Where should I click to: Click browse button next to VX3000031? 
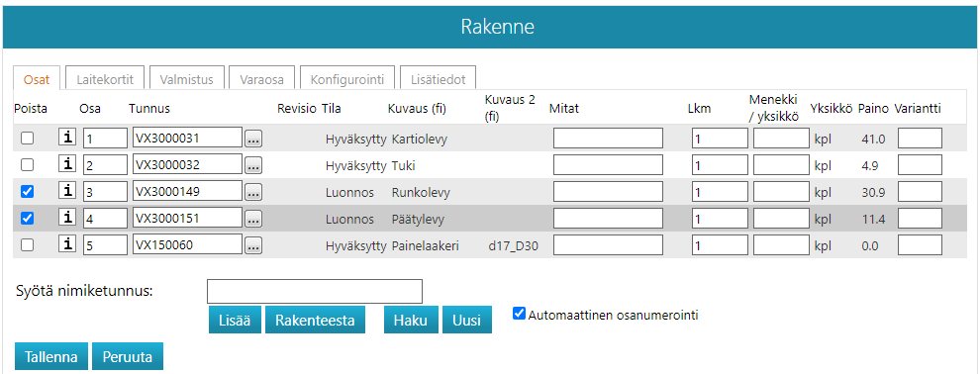click(253, 140)
